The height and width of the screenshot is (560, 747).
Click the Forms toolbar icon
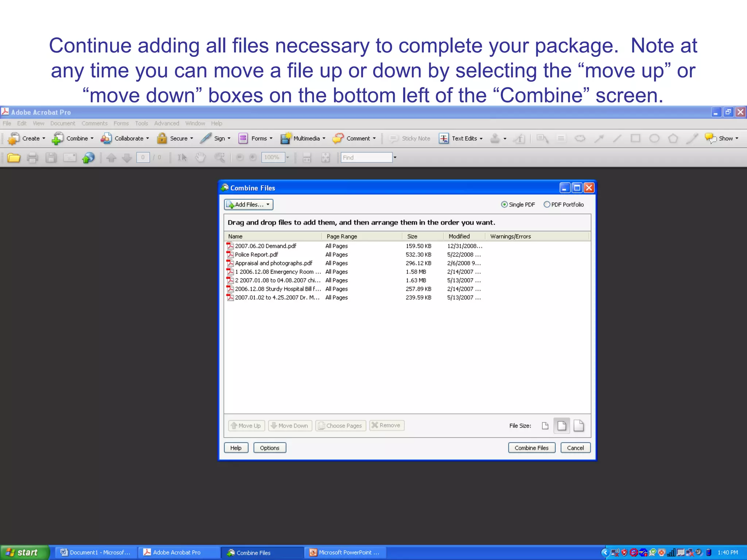[243, 139]
